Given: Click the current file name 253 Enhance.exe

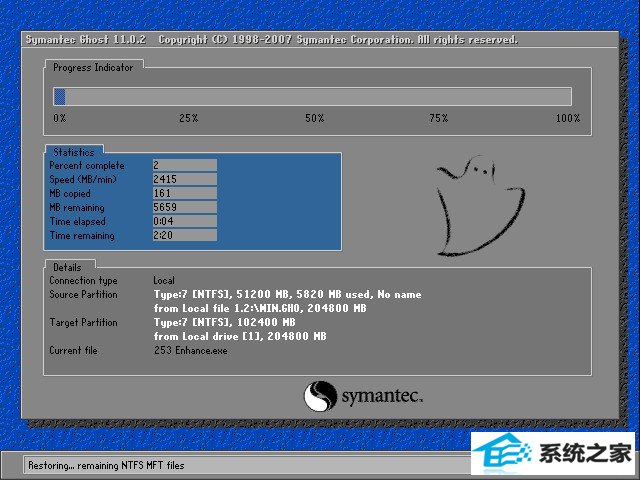Looking at the screenshot, I should pyautogui.click(x=190, y=351).
